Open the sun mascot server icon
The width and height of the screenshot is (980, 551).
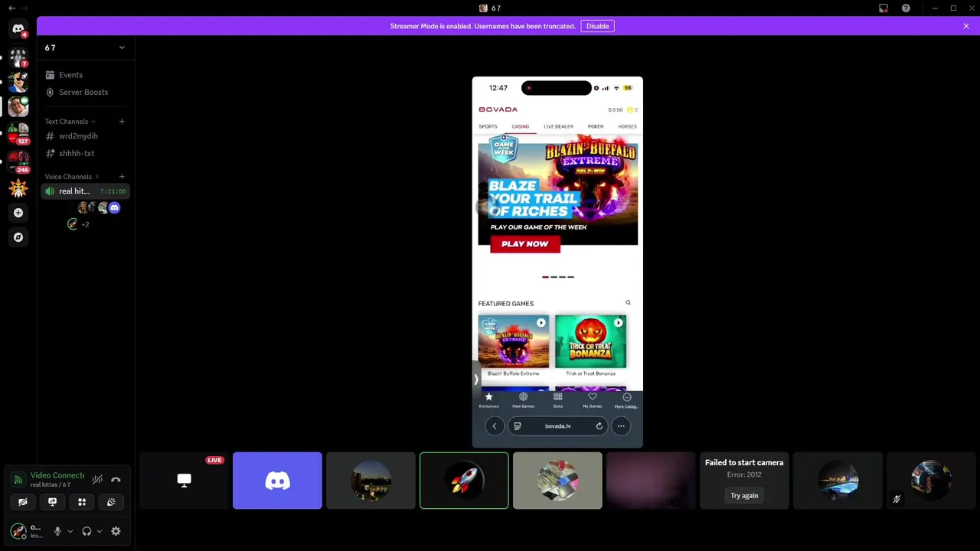pyautogui.click(x=18, y=187)
